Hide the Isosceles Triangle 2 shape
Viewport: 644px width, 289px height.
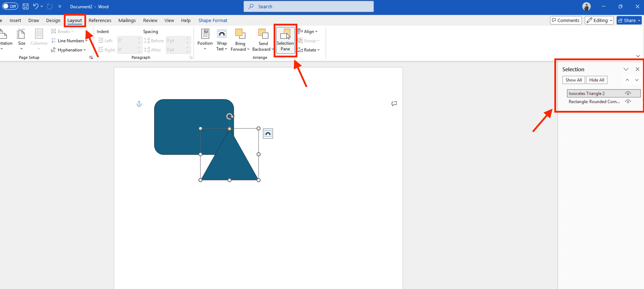(x=628, y=93)
